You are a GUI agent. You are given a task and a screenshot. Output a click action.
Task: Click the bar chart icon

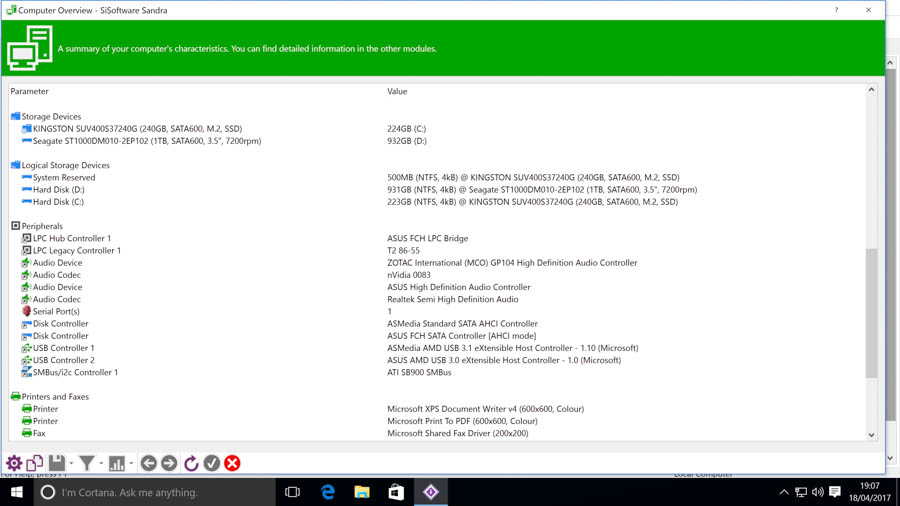[117, 463]
